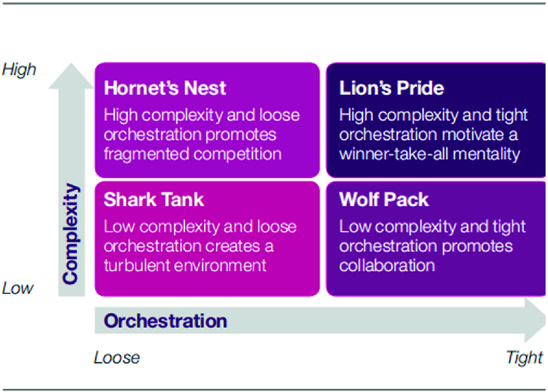The width and height of the screenshot is (548, 392).
Task: Click the Loose label under orchestration
Action: click(x=117, y=358)
